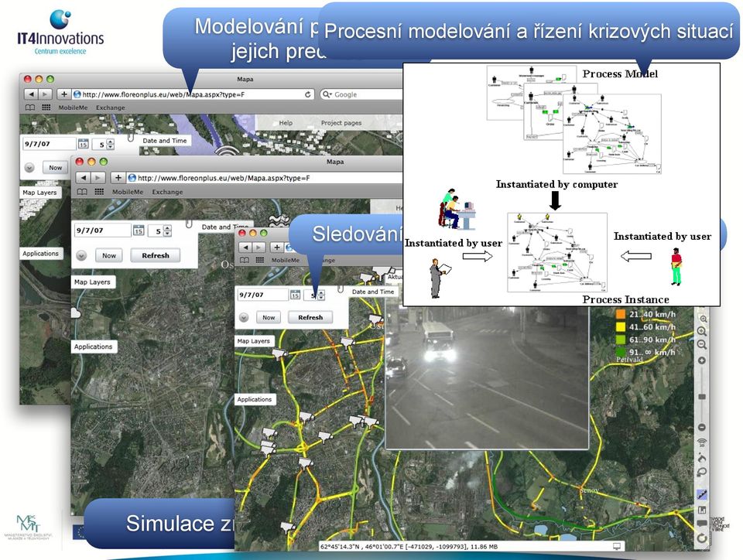
Task: Click the coordinates readout in the map status bar
Action: 409,547
